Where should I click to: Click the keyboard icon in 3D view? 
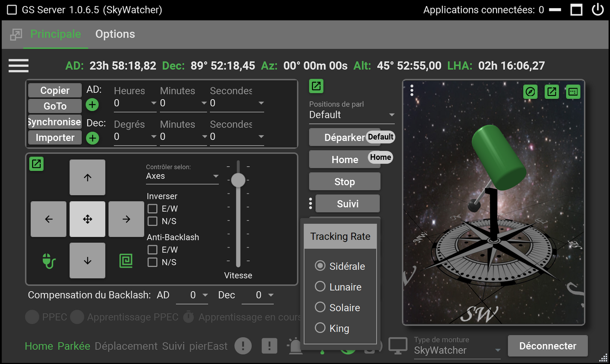click(573, 92)
